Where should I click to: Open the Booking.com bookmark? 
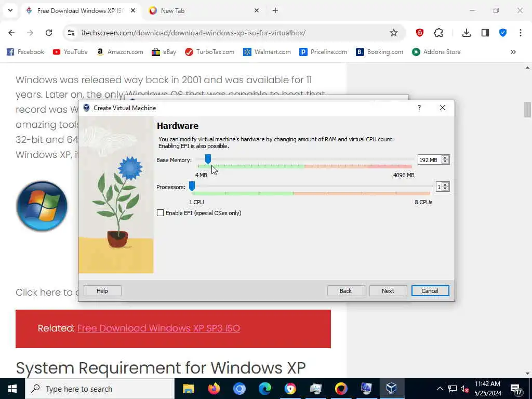[379, 52]
